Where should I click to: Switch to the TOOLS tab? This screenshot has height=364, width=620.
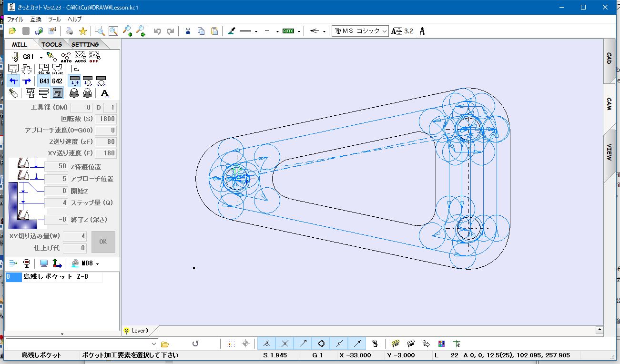51,44
